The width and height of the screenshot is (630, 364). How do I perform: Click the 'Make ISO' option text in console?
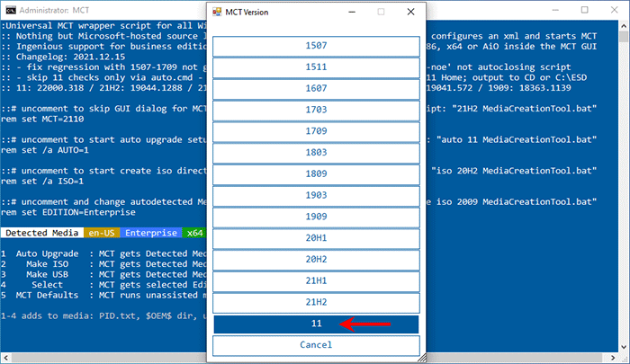coord(48,264)
